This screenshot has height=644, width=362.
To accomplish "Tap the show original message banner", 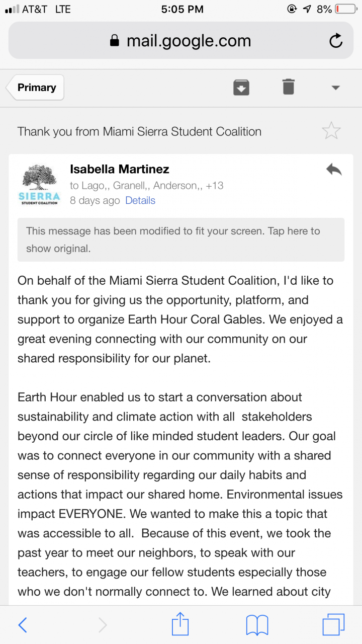I will 181,239.
